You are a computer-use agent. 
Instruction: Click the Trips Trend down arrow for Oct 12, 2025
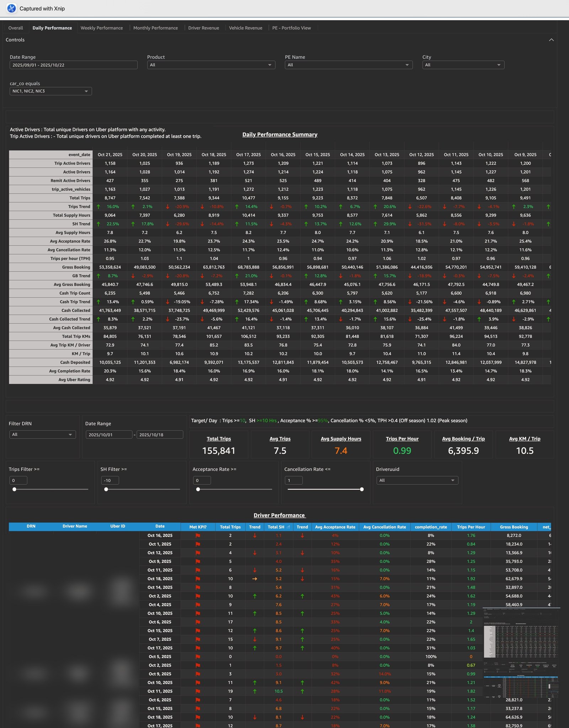click(410, 207)
